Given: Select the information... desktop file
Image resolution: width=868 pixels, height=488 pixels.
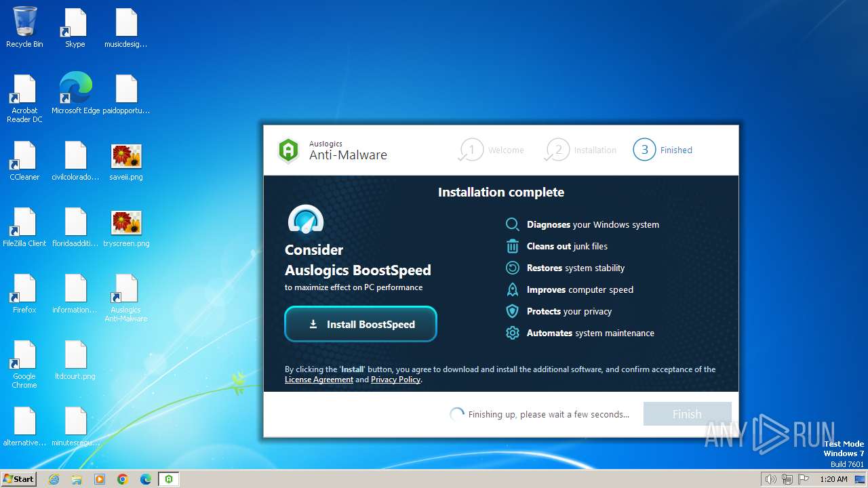Looking at the screenshot, I should pos(75,293).
